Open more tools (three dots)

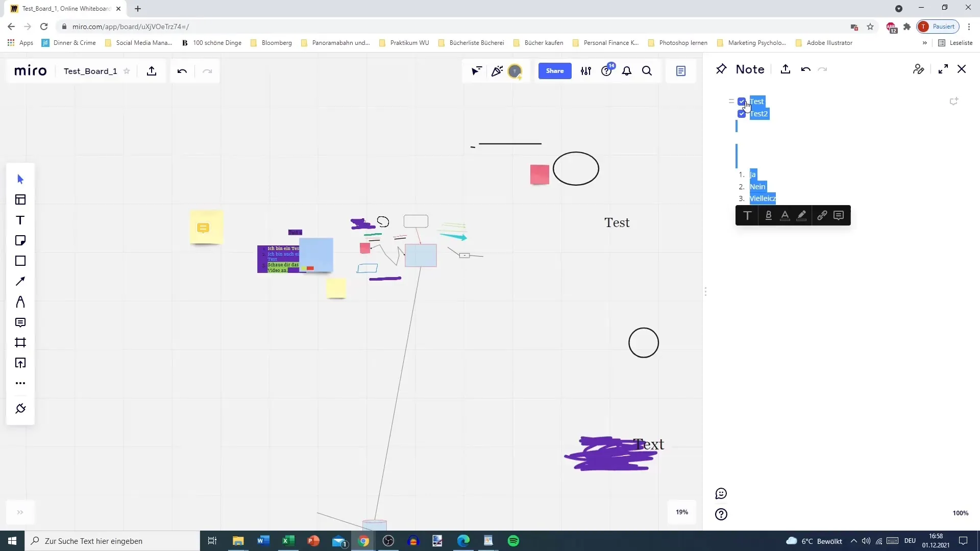coord(20,383)
